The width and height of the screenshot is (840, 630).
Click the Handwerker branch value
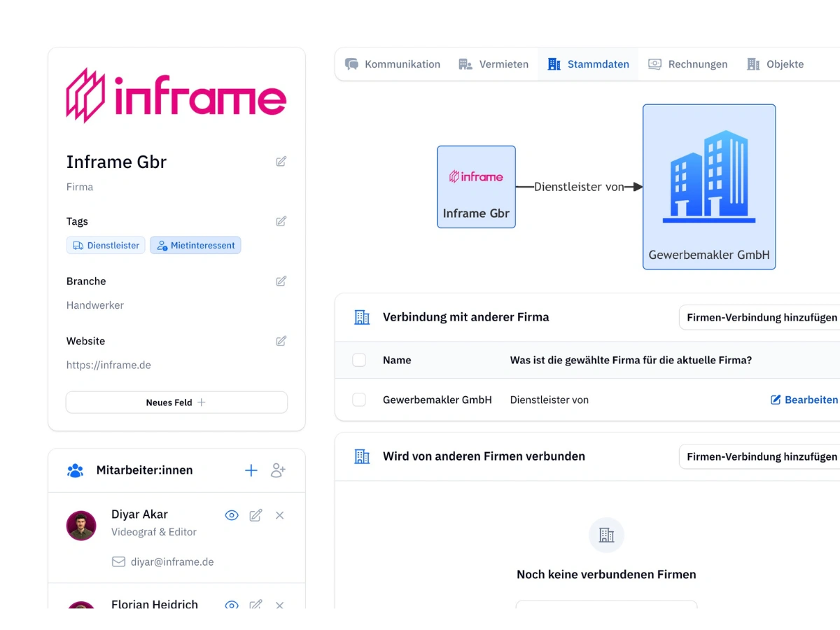point(95,305)
